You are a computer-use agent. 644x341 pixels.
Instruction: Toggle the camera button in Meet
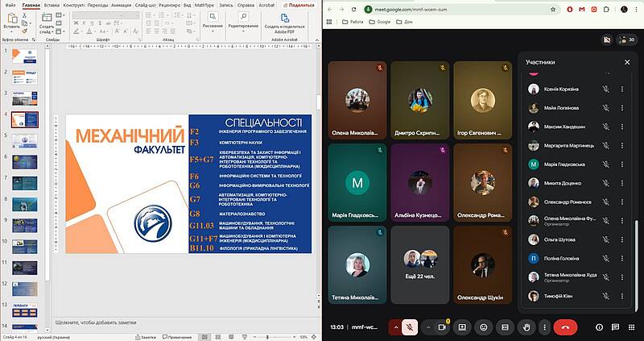click(441, 327)
